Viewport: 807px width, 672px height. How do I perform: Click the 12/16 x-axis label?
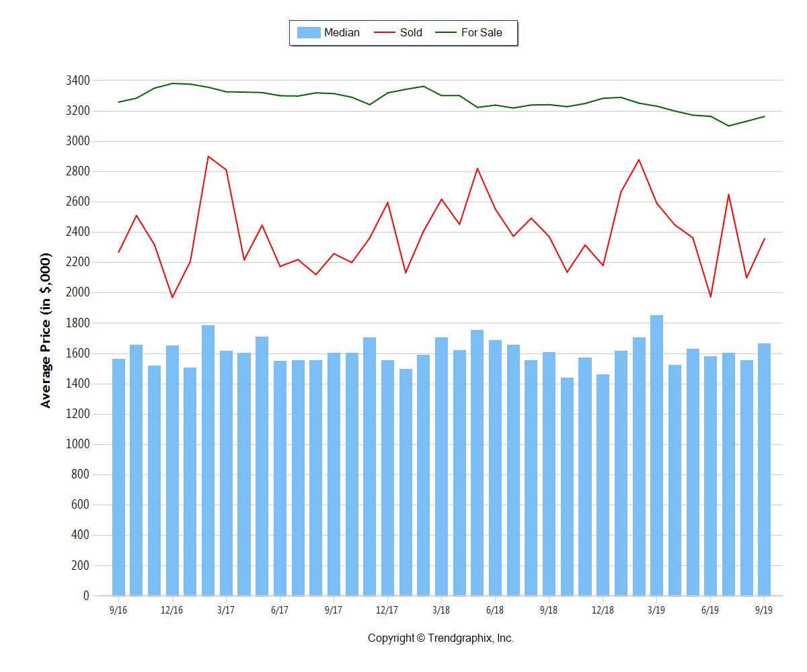click(x=172, y=610)
